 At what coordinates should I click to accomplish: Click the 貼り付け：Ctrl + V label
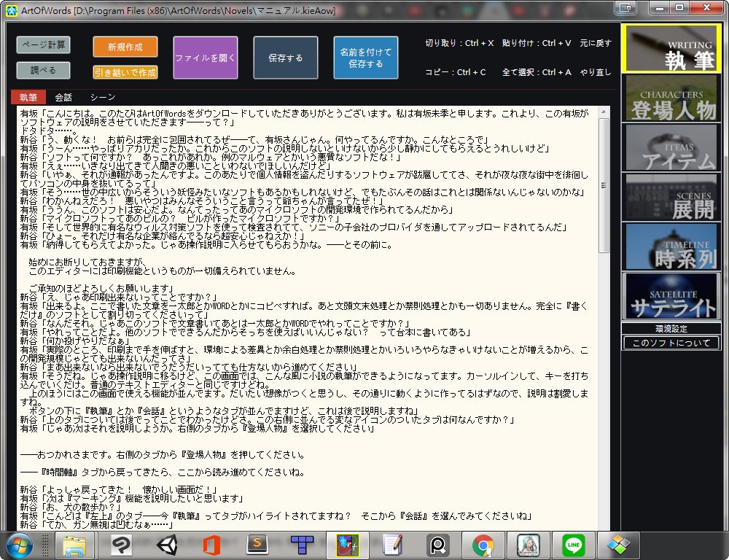coord(537,43)
